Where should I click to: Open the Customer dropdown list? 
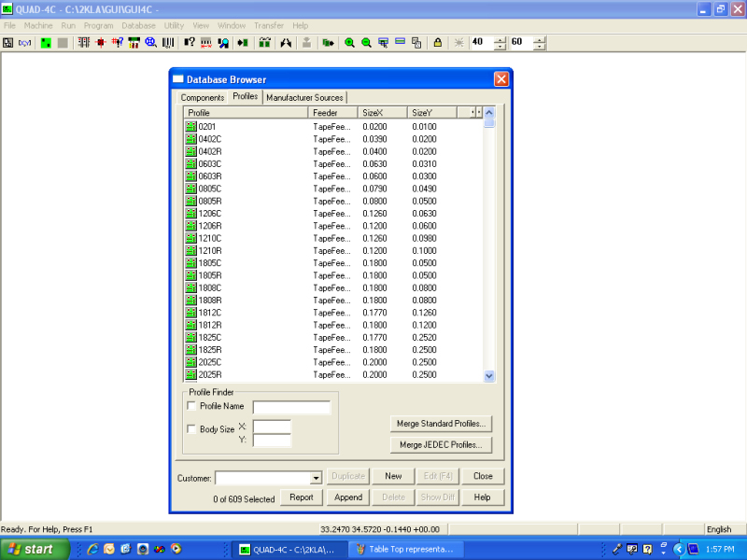click(x=316, y=478)
